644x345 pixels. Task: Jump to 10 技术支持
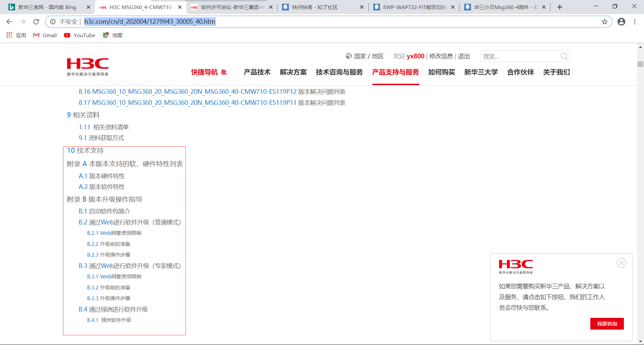click(85, 150)
